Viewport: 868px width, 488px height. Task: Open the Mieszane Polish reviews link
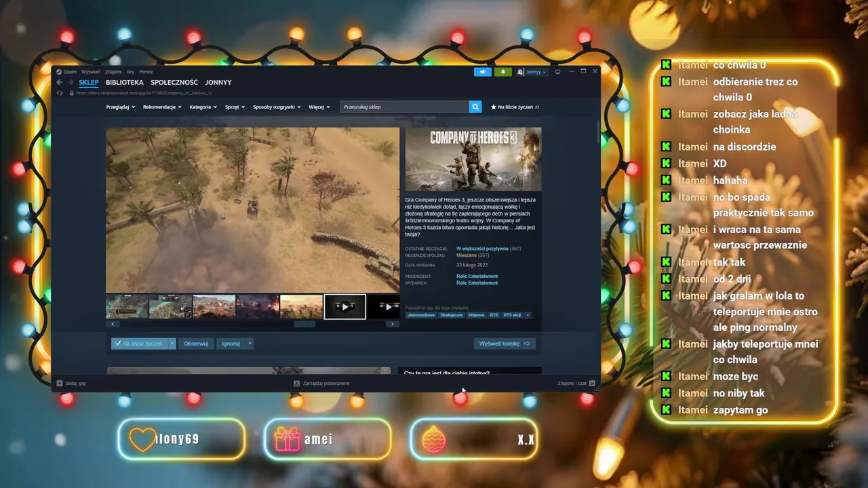click(x=467, y=255)
